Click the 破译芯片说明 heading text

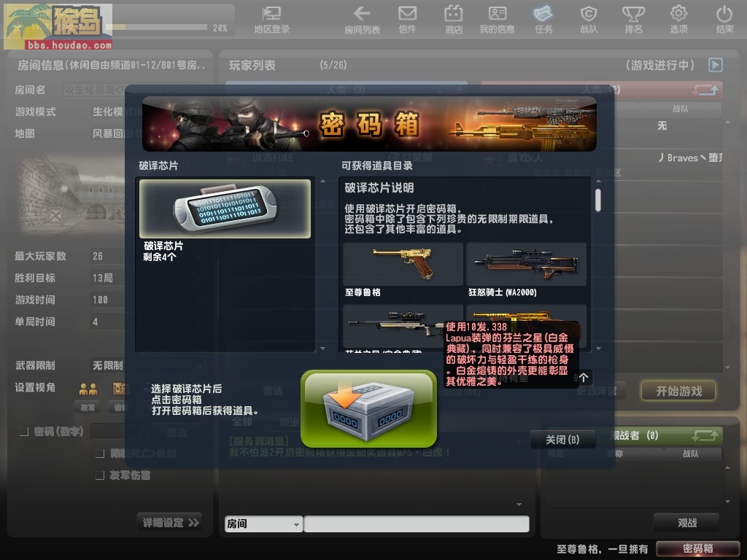[x=379, y=188]
